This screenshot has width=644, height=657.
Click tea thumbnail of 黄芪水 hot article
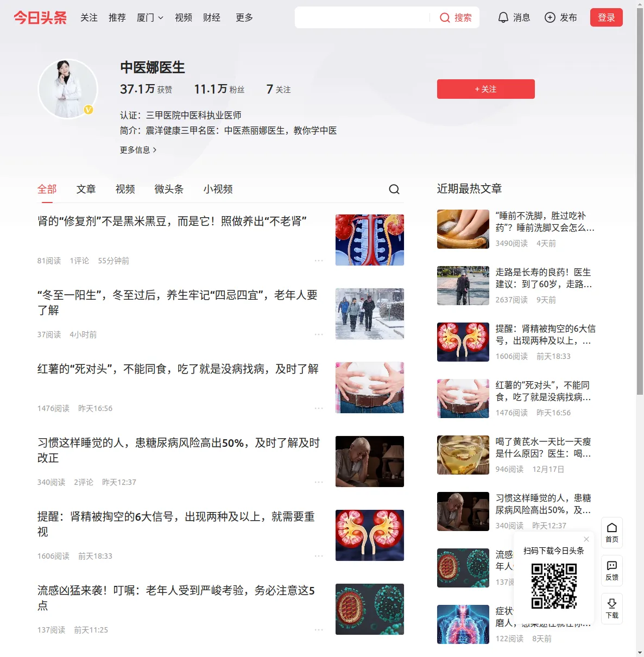[463, 455]
